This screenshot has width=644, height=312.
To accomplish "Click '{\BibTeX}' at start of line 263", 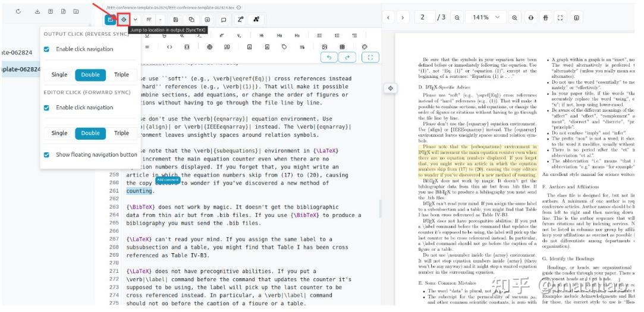I will coord(141,207).
